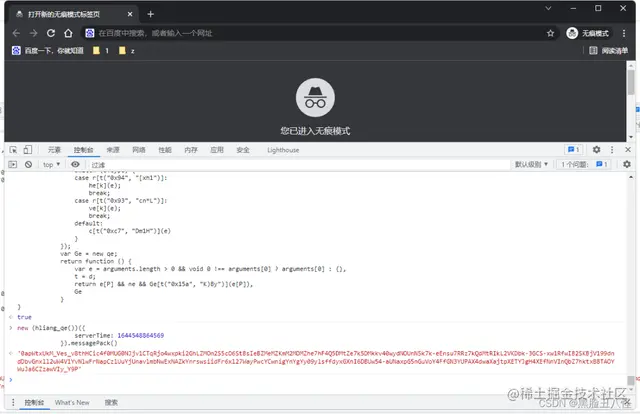Viewport: 640px width, 414px height.
Task: Open the drawer three-dot menu
Action: [x=13, y=403]
